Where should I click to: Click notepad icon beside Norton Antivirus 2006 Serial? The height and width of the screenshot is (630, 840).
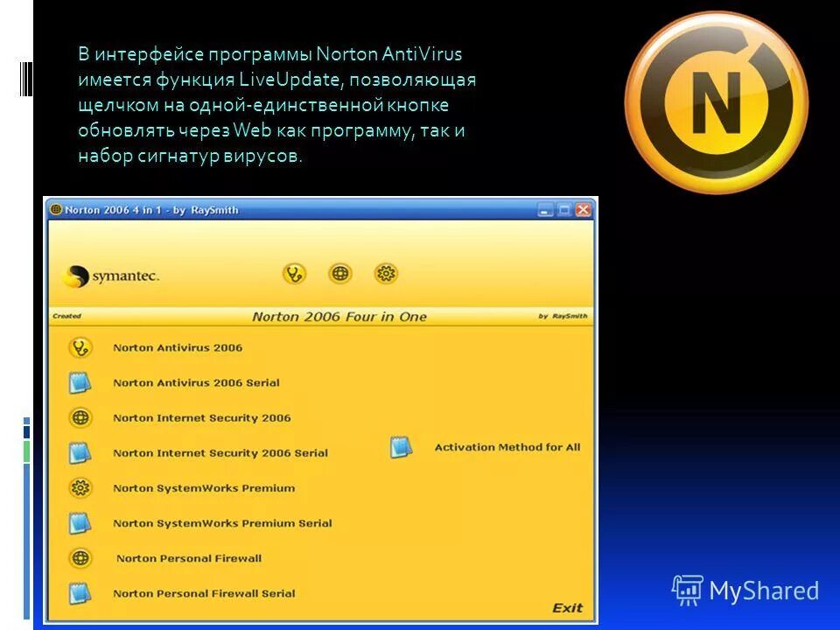(x=80, y=383)
